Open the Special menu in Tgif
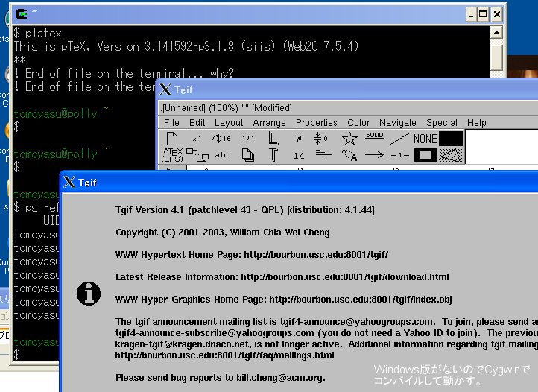 point(442,122)
